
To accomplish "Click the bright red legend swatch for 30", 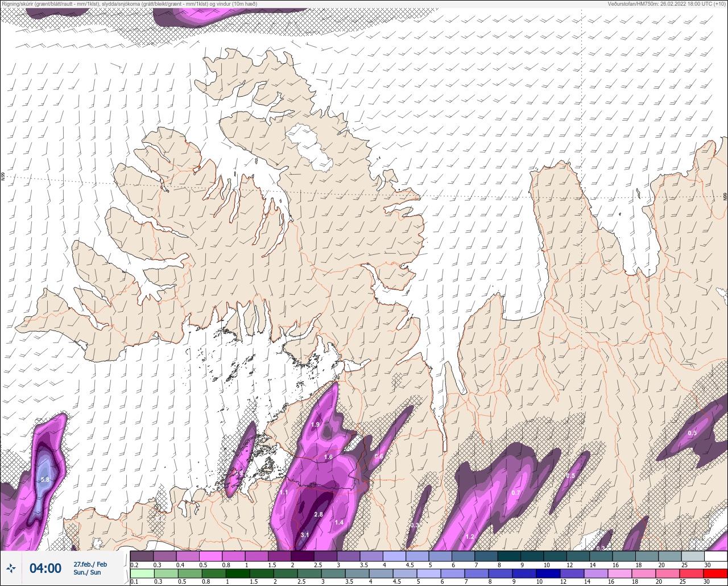I will pyautogui.click(x=715, y=573).
